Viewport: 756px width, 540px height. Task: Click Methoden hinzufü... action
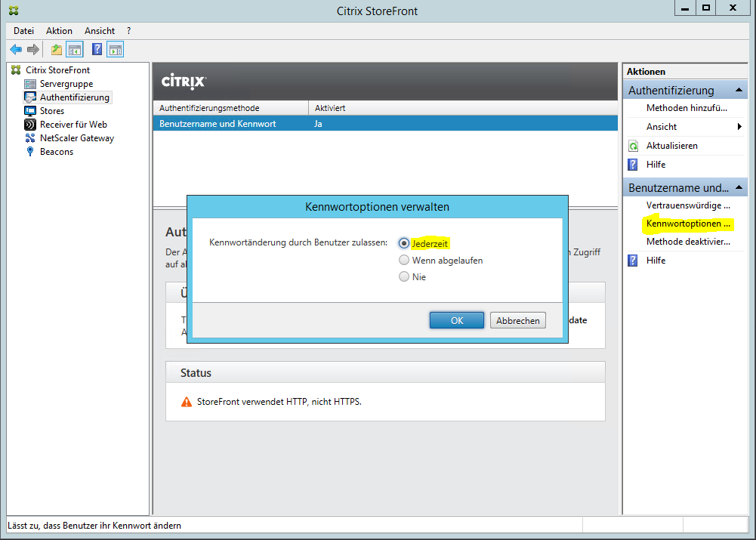point(687,108)
